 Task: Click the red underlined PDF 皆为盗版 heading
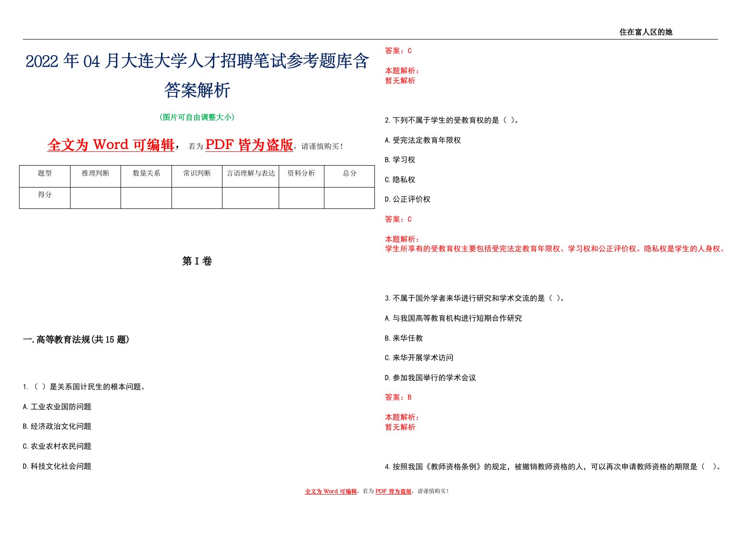(249, 145)
